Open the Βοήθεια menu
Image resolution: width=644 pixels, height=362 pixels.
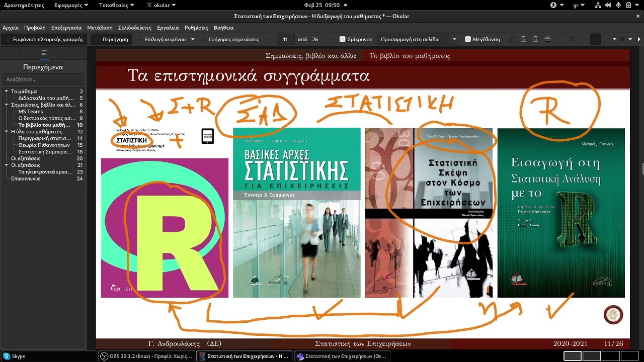(223, 28)
